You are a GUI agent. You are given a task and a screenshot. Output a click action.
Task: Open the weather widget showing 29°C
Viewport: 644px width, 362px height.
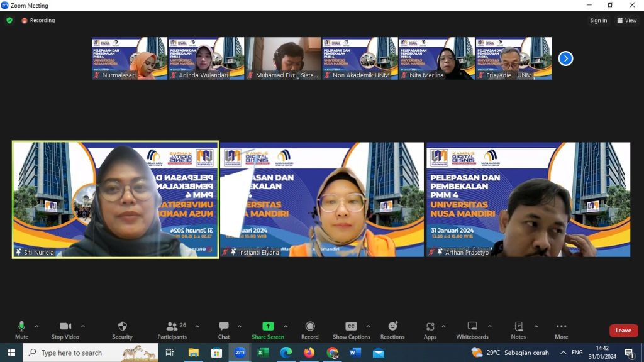[511, 353]
